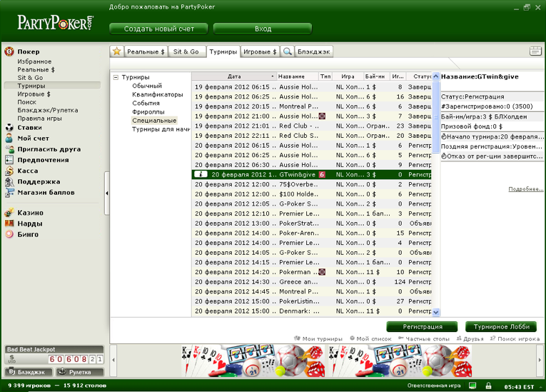
Task: Open the Друзья link
Action: 470,338
